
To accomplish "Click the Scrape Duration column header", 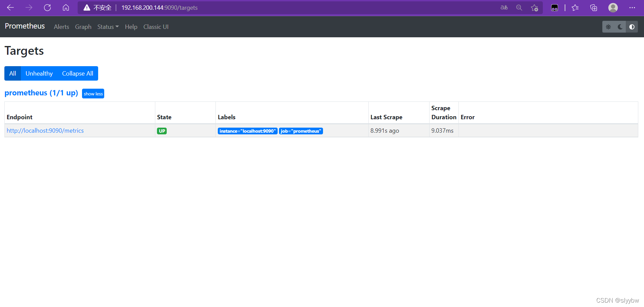I will coord(444,113).
